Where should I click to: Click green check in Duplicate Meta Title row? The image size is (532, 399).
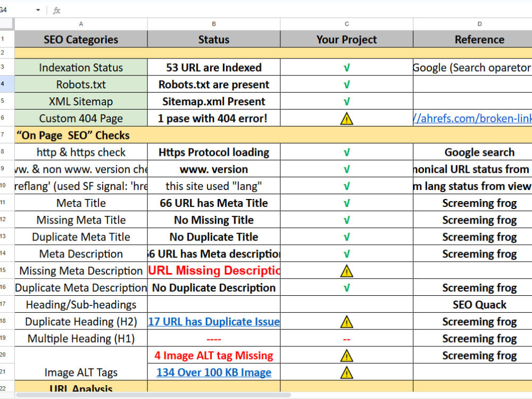346,237
